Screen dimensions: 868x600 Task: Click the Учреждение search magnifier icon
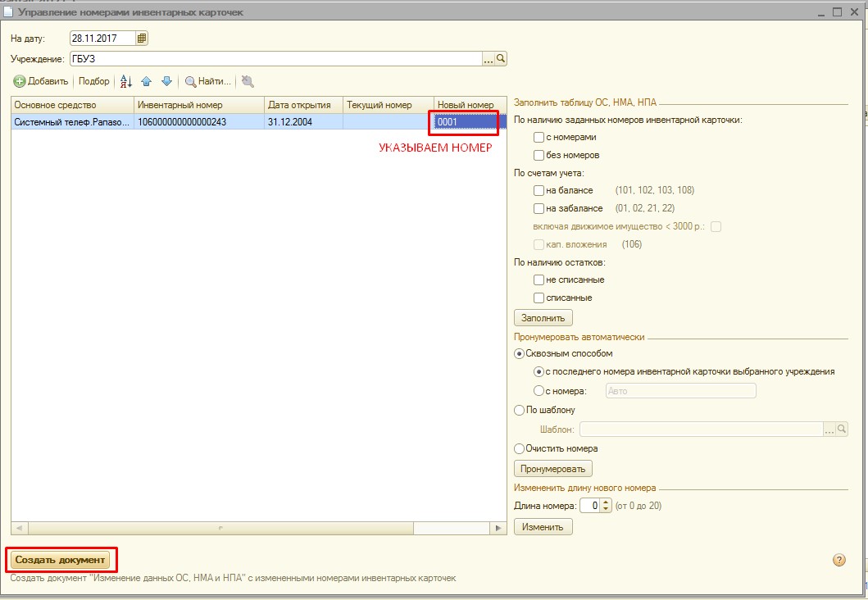click(501, 59)
